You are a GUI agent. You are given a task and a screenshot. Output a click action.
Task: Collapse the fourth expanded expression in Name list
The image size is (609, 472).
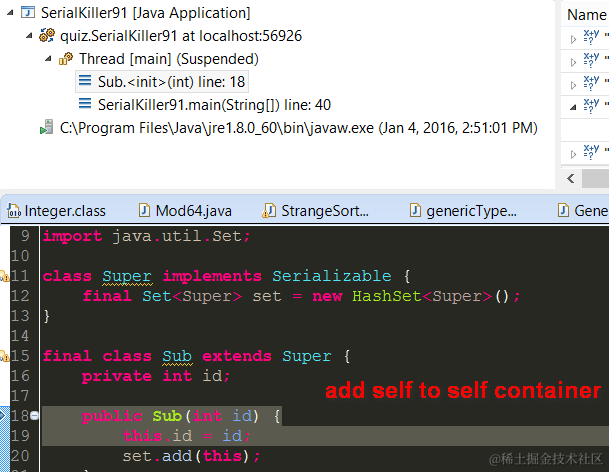pyautogui.click(x=573, y=108)
